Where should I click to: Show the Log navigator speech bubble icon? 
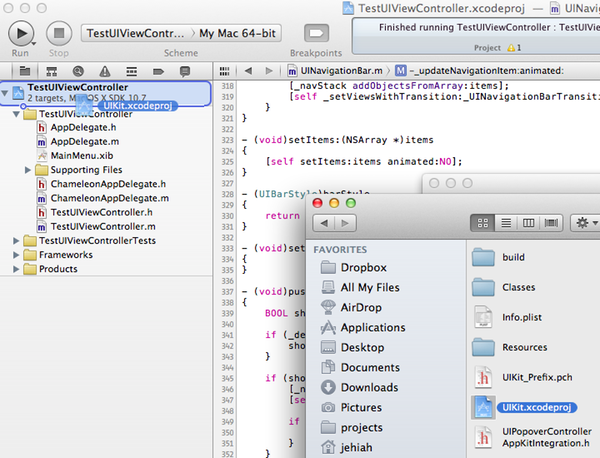(x=185, y=71)
